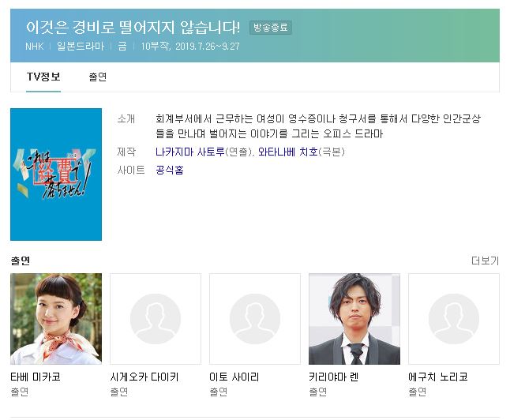Open director 나카지마 사토루 link
Screen dimensions: 510x420
(x=190, y=152)
